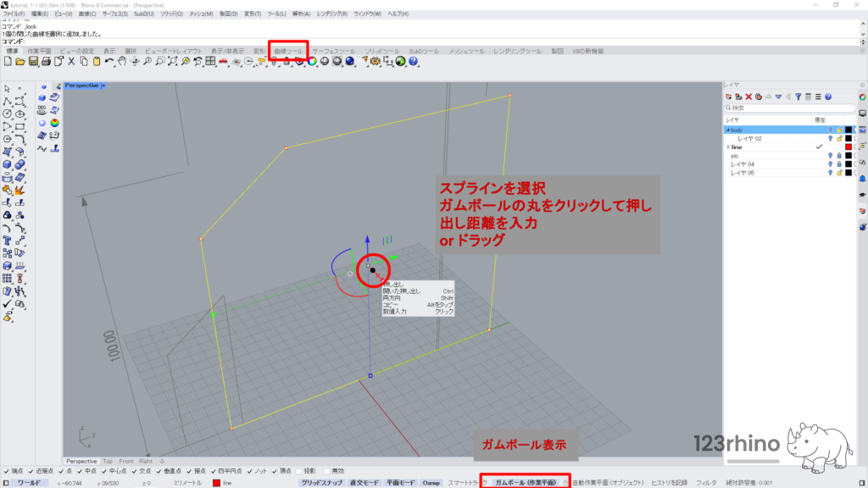
Task: Delete the layer with the red X icon
Action: (748, 97)
